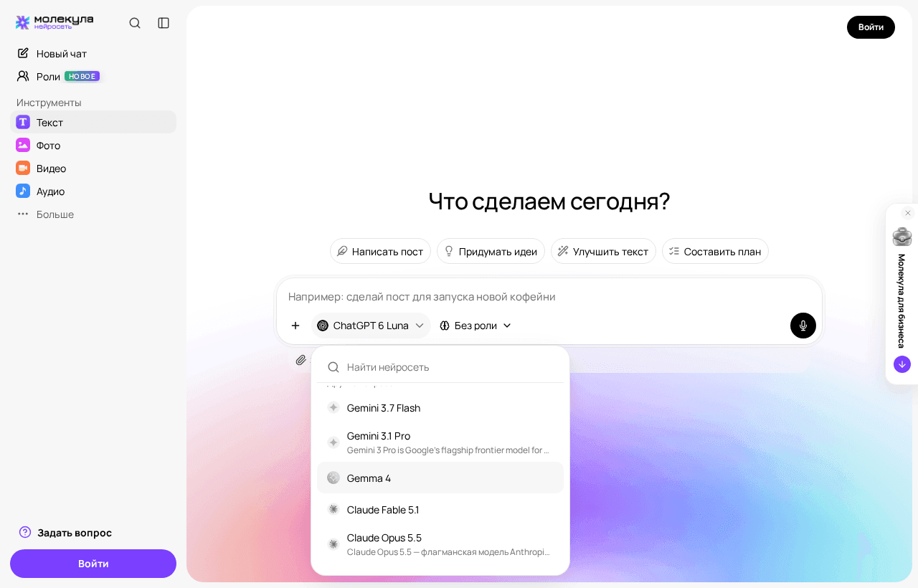Close the Молекула для бизнеса banner
The width and height of the screenshot is (918, 588).
click(908, 213)
